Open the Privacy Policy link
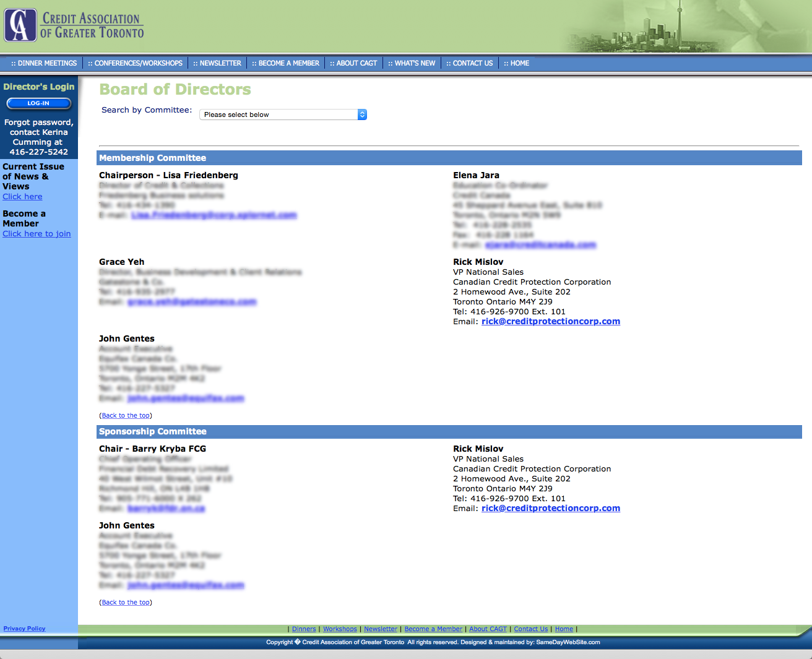 pyautogui.click(x=24, y=629)
